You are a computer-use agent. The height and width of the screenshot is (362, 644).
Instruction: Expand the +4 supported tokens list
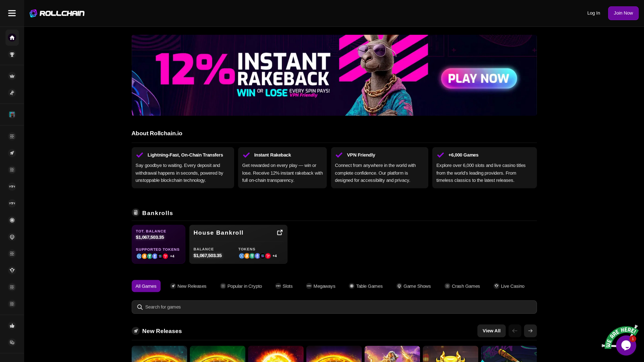[172, 256]
